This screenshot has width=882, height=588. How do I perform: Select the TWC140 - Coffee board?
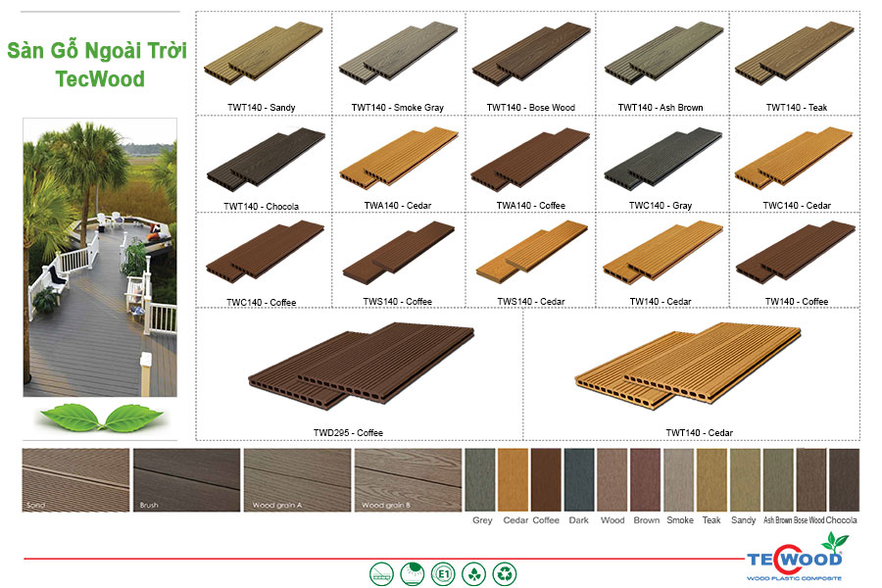click(265, 251)
